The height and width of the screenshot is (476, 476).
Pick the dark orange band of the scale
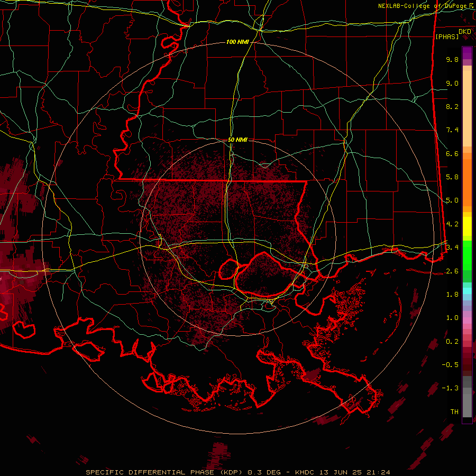[467, 182]
